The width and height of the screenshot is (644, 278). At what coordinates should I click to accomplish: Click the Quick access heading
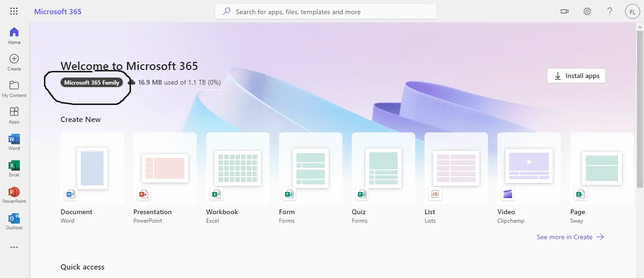(x=82, y=267)
